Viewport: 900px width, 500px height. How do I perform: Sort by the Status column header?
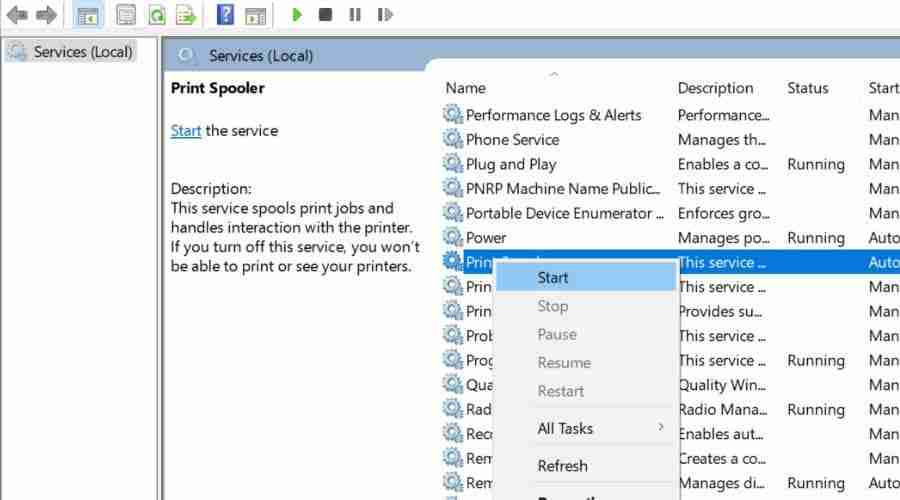808,88
